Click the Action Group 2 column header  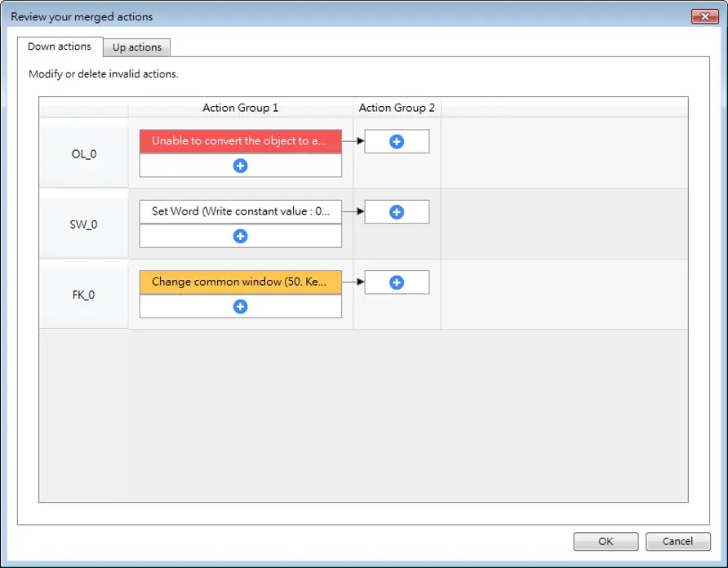click(x=397, y=108)
